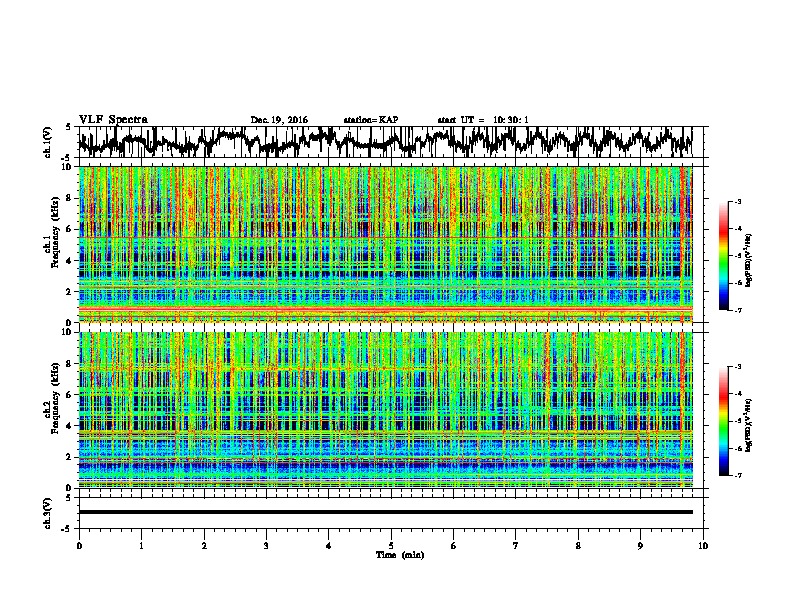The height and width of the screenshot is (612, 792).
Task: Click the "ch.1(V)" waveform axis label
Action: tap(48, 141)
